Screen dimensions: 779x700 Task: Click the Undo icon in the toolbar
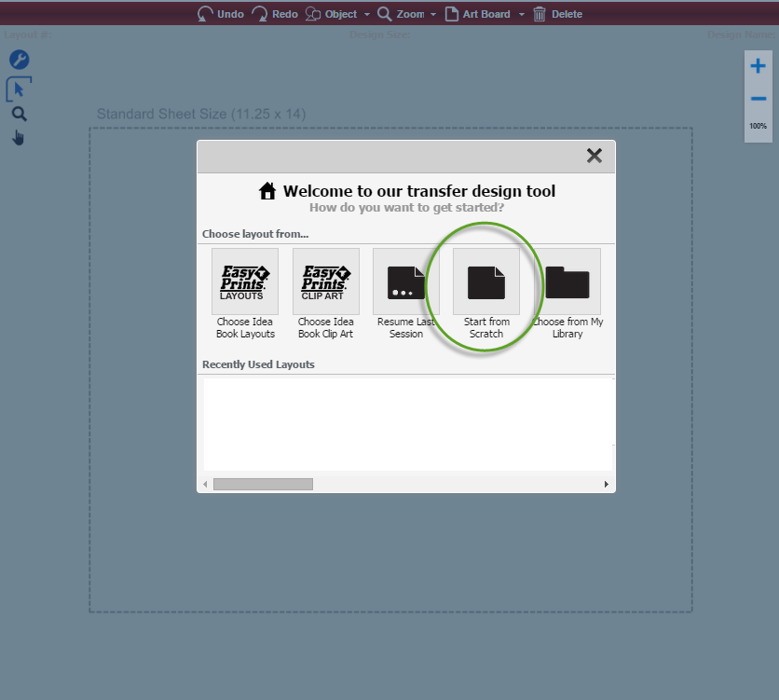[207, 14]
